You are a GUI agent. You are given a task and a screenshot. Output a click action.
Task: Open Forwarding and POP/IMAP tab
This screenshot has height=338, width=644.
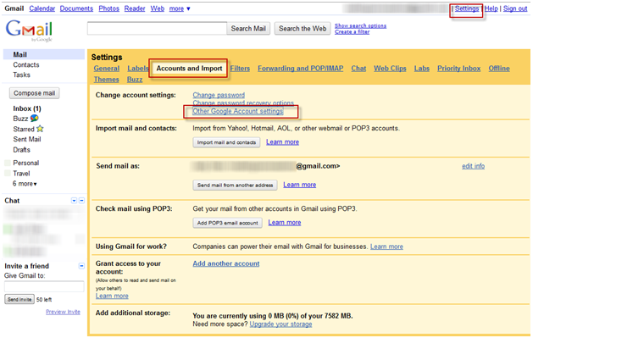coord(300,69)
